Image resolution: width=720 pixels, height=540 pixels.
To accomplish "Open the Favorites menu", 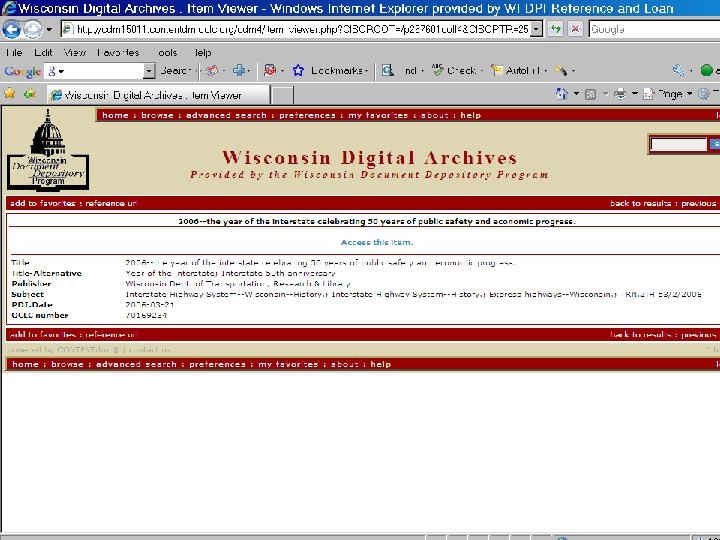I will [x=118, y=52].
